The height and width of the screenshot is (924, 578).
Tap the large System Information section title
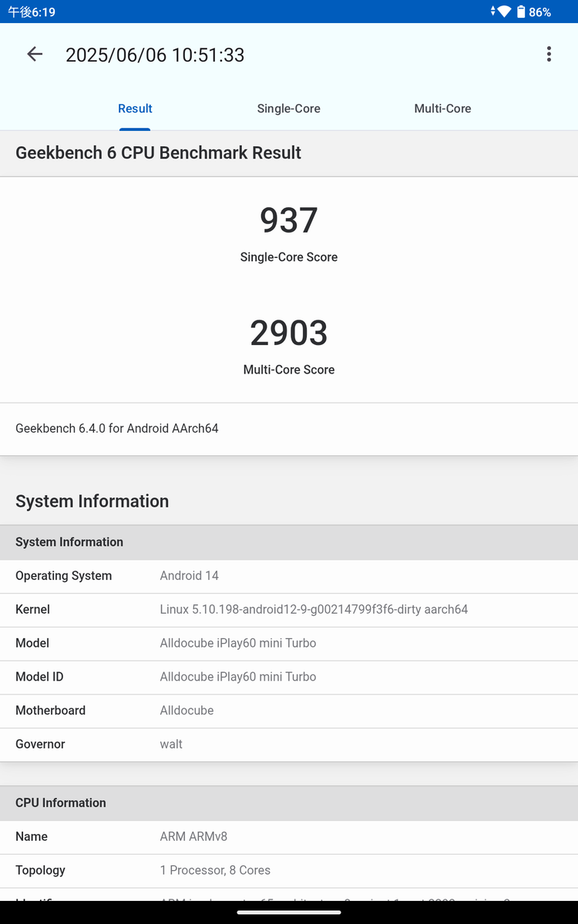[92, 501]
